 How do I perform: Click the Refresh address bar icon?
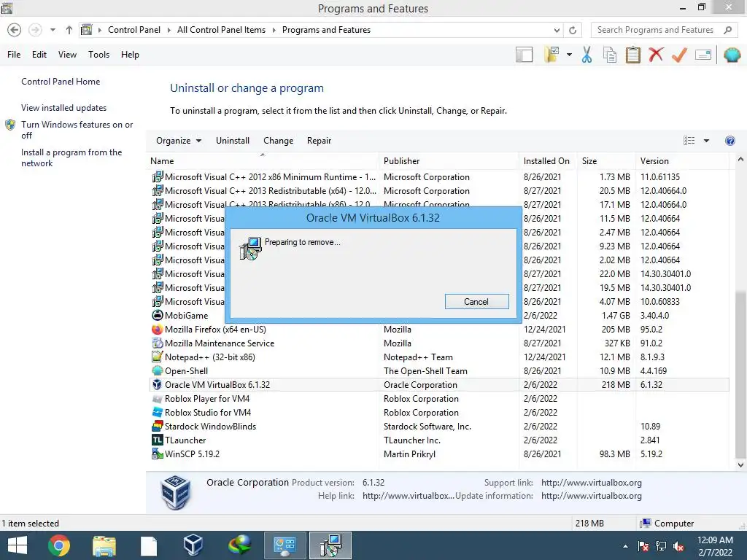(x=573, y=30)
